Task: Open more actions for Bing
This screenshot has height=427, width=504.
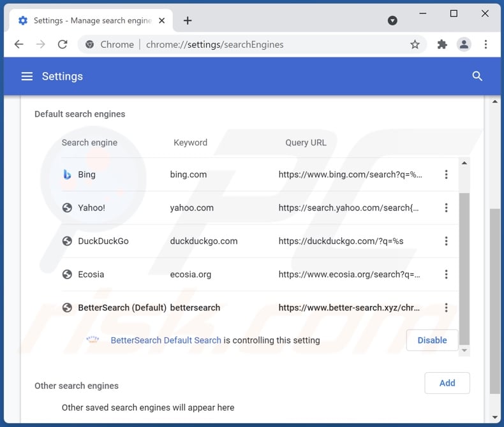Action: pyautogui.click(x=446, y=175)
